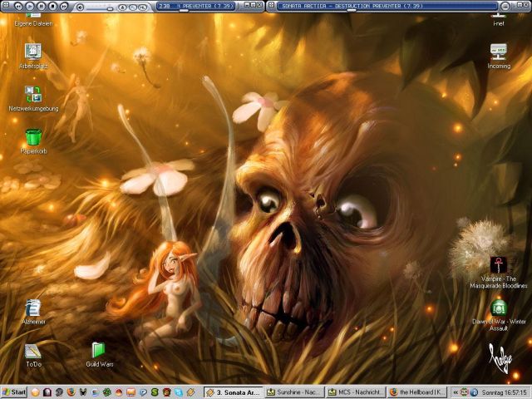This screenshot has height=399, width=532.
Task: Open the Arbeitsplatz desktop icon
Action: coord(33,52)
